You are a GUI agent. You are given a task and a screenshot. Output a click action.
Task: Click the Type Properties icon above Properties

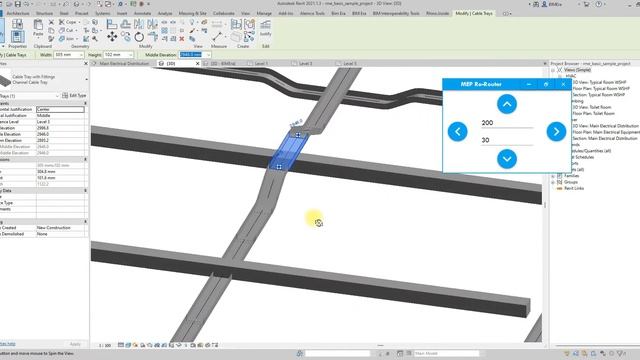(17, 24)
